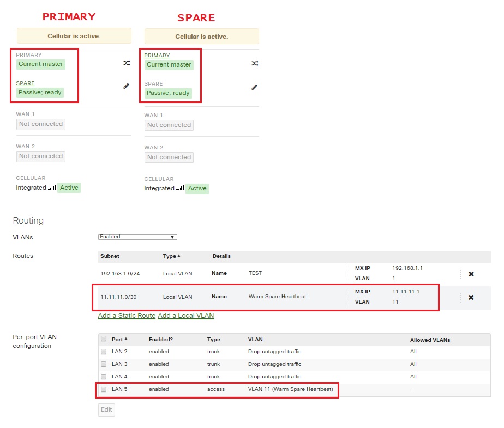Select the LAN 2 checkbox in the port table
The width and height of the screenshot is (504, 428).
pyautogui.click(x=103, y=351)
